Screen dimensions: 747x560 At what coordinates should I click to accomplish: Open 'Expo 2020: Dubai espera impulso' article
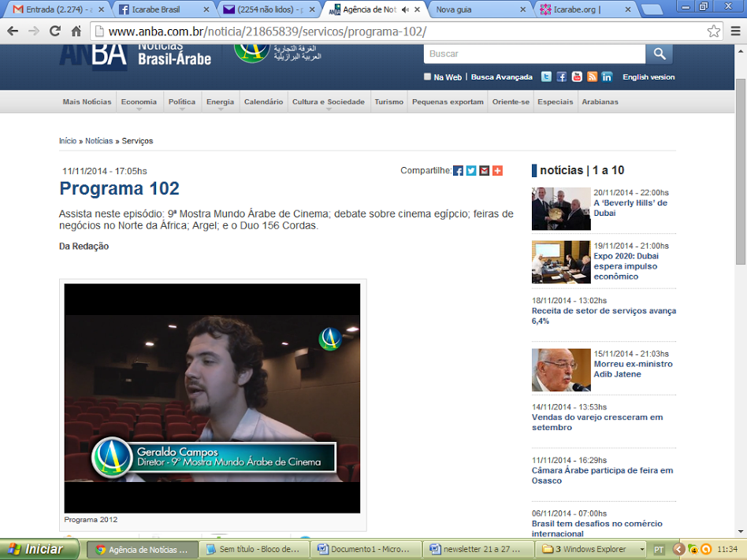(x=626, y=266)
